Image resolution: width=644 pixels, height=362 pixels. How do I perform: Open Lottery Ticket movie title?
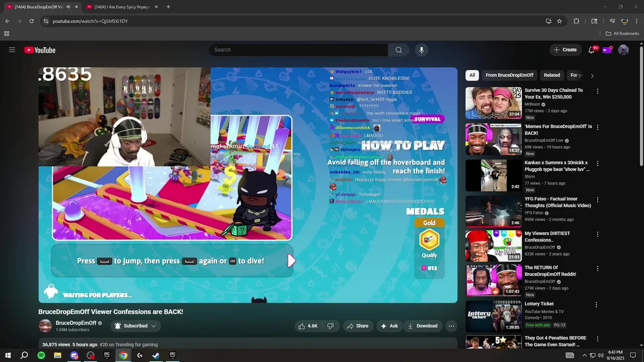click(539, 304)
